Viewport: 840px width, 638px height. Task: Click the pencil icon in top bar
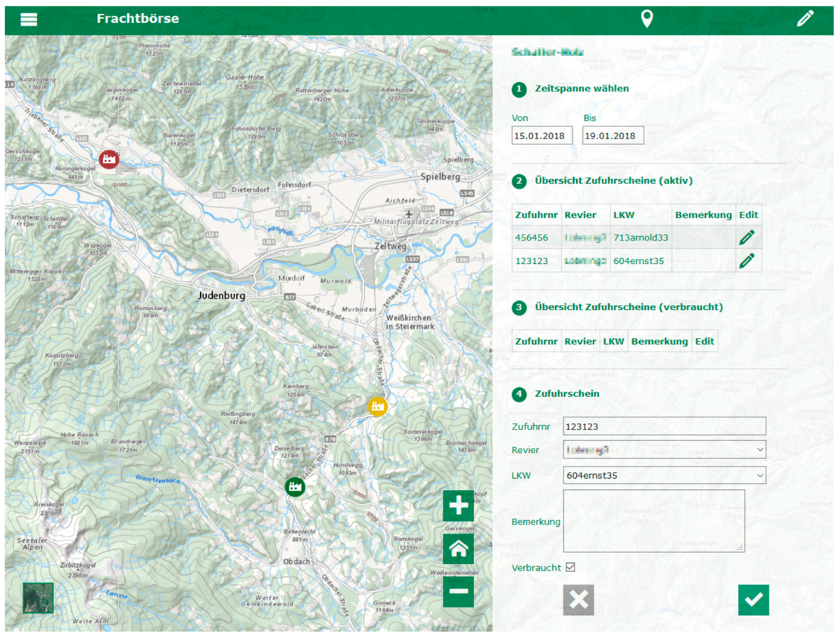tap(804, 19)
